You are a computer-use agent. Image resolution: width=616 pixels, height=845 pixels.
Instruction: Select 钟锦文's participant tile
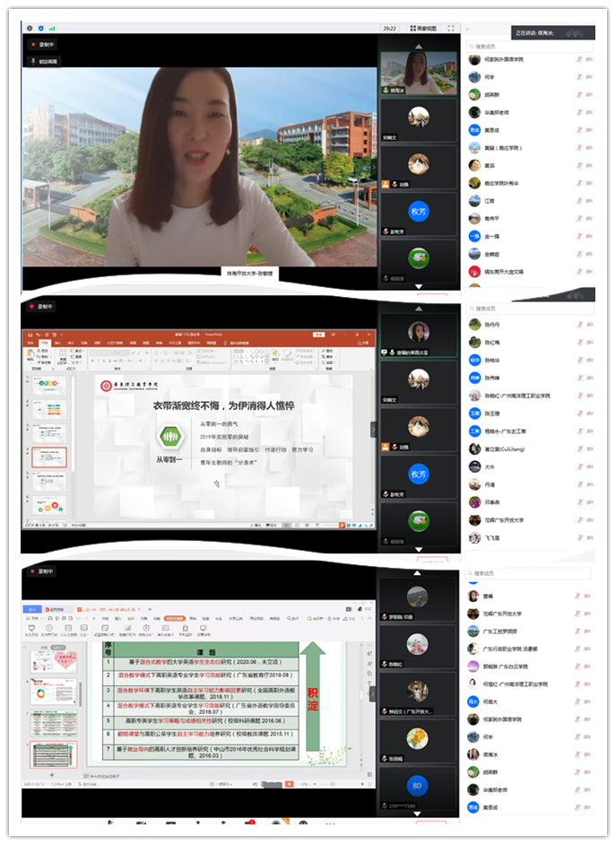click(418, 692)
